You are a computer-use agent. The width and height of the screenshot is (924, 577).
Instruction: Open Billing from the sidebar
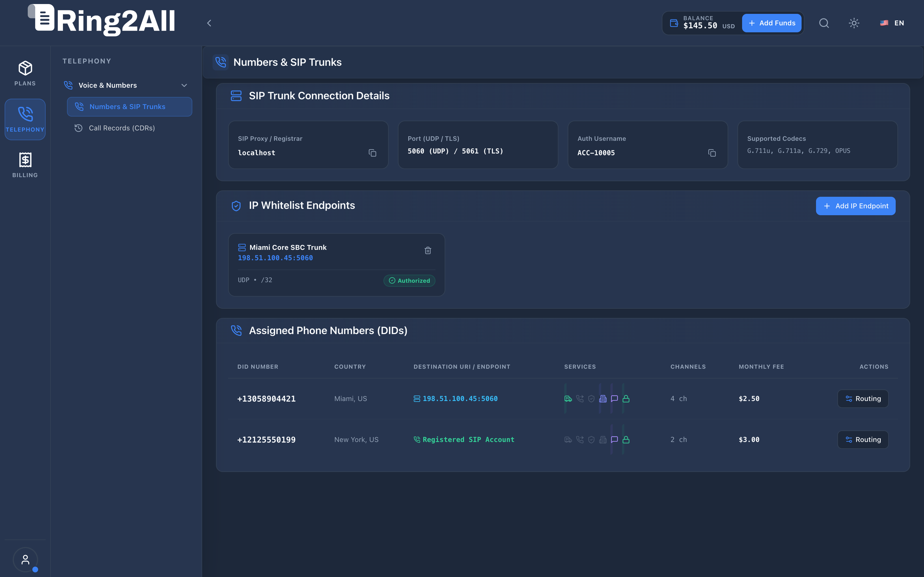[25, 165]
